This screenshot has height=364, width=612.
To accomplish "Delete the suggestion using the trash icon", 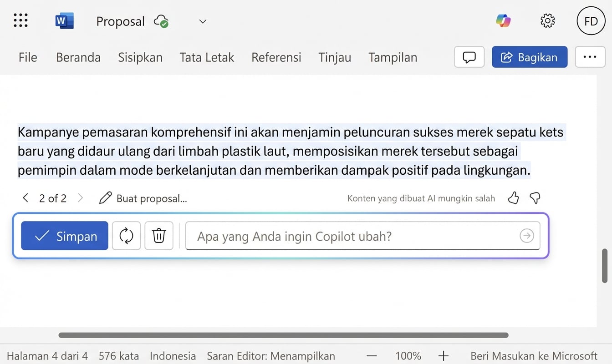I will (x=158, y=236).
